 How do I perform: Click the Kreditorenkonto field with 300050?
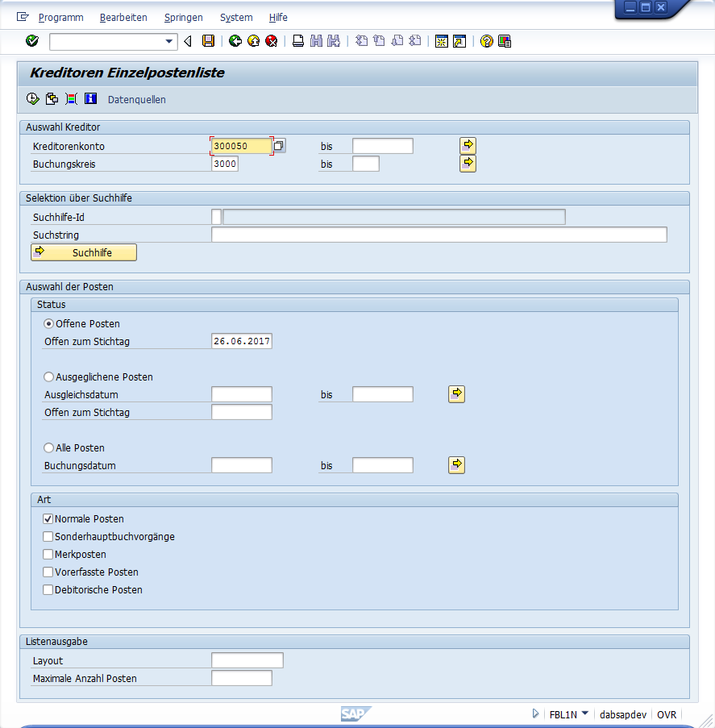coord(242,146)
